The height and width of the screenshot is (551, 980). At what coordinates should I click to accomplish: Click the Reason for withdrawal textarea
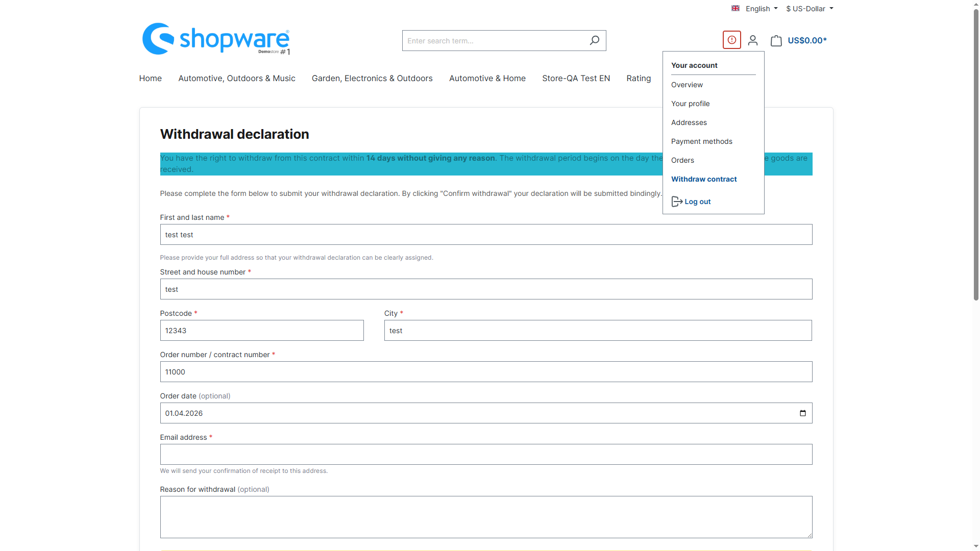click(486, 517)
